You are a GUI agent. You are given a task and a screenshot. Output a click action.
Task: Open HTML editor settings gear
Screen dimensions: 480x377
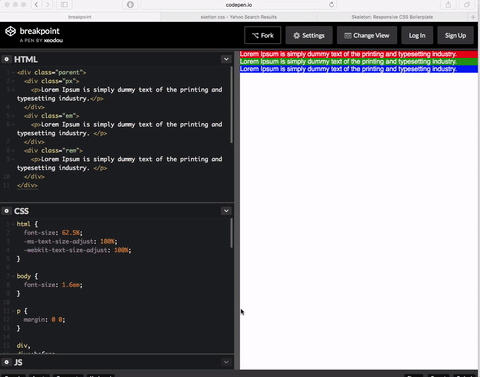tap(6, 59)
